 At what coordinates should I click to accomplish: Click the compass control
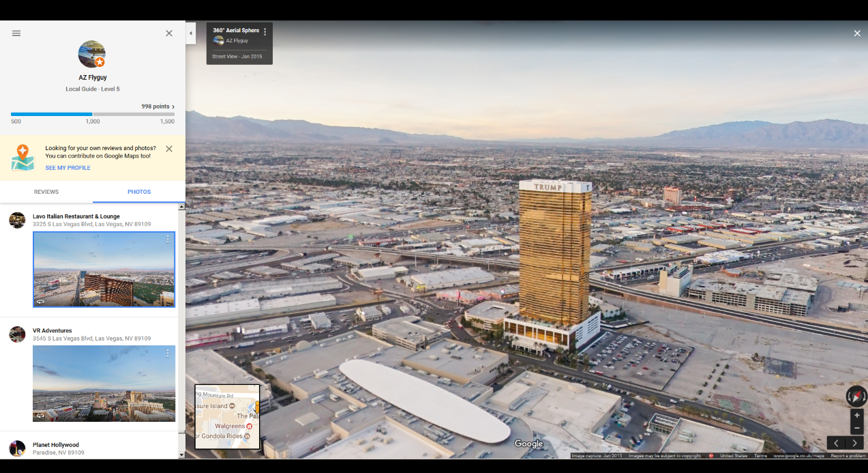[x=856, y=396]
